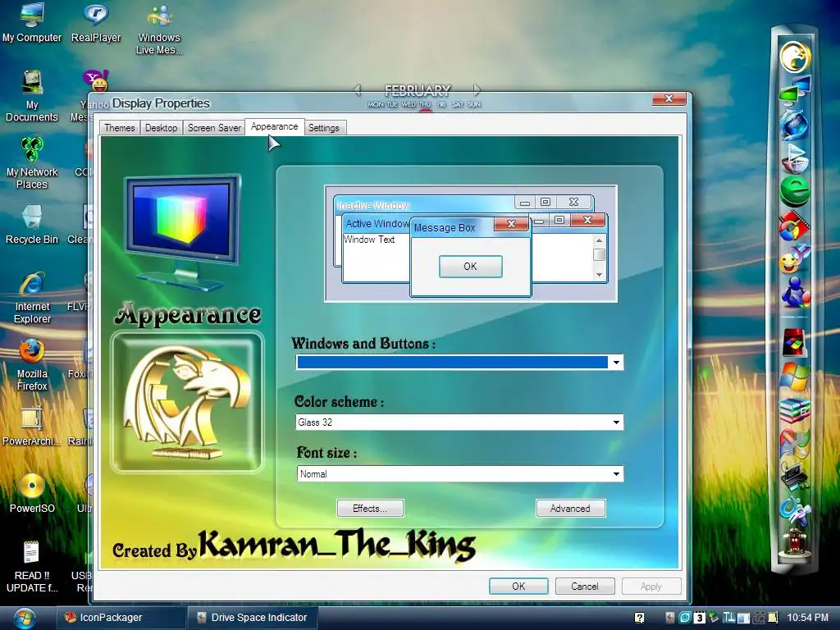Go to previous month in the calendar widget
This screenshot has height=630, width=840.
tap(358, 89)
